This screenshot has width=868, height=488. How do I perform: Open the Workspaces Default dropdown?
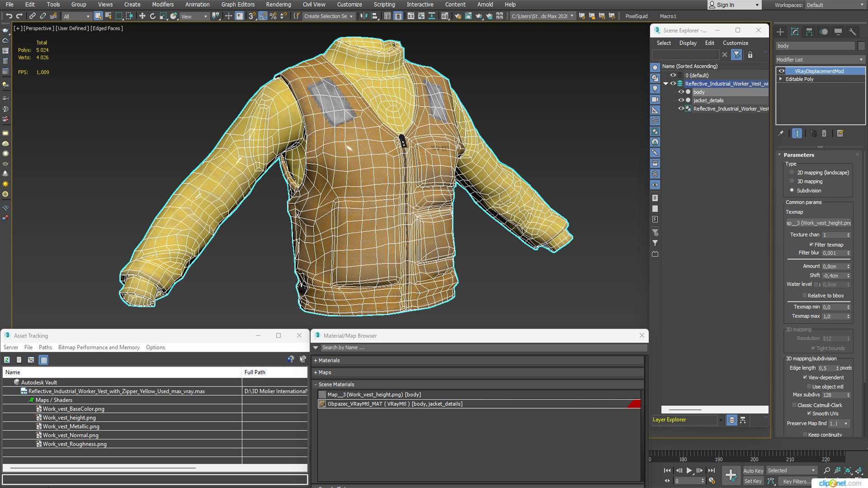(x=835, y=5)
